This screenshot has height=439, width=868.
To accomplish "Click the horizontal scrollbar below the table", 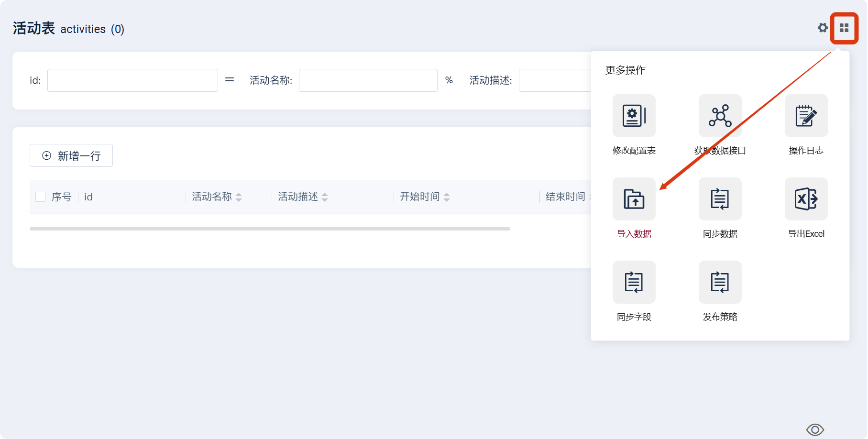I will click(x=270, y=229).
